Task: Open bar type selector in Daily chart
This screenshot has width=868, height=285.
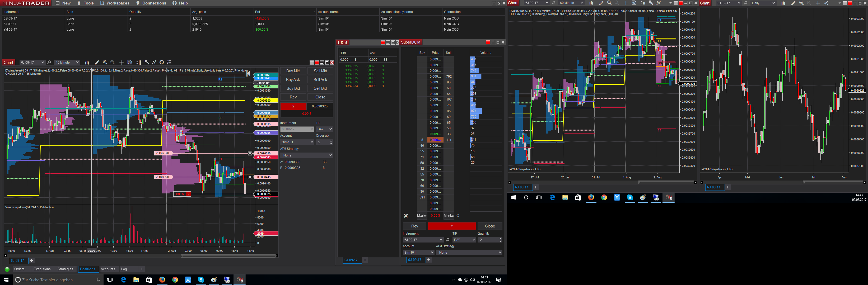Action: coord(783,3)
